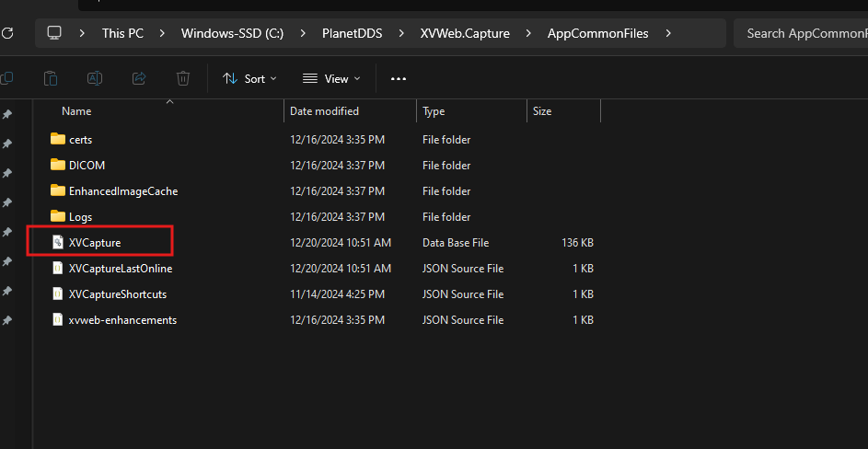Click the Share icon in toolbar
The height and width of the screenshot is (449, 868).
(x=139, y=78)
